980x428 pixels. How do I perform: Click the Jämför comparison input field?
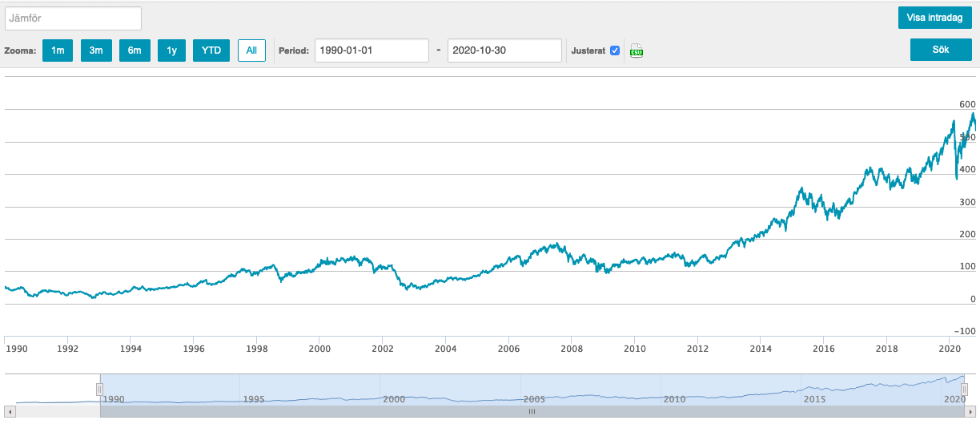73,18
